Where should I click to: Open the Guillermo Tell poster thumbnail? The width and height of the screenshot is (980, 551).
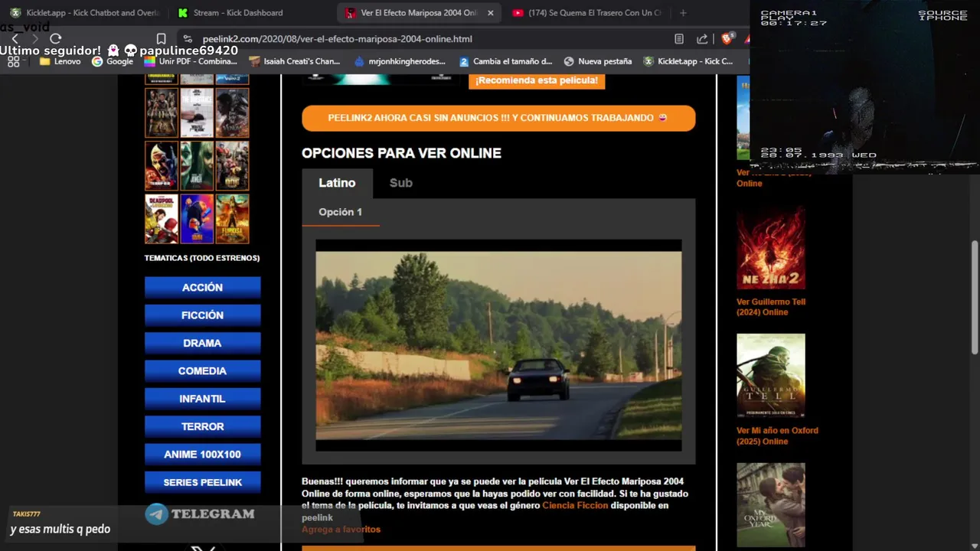tap(770, 376)
